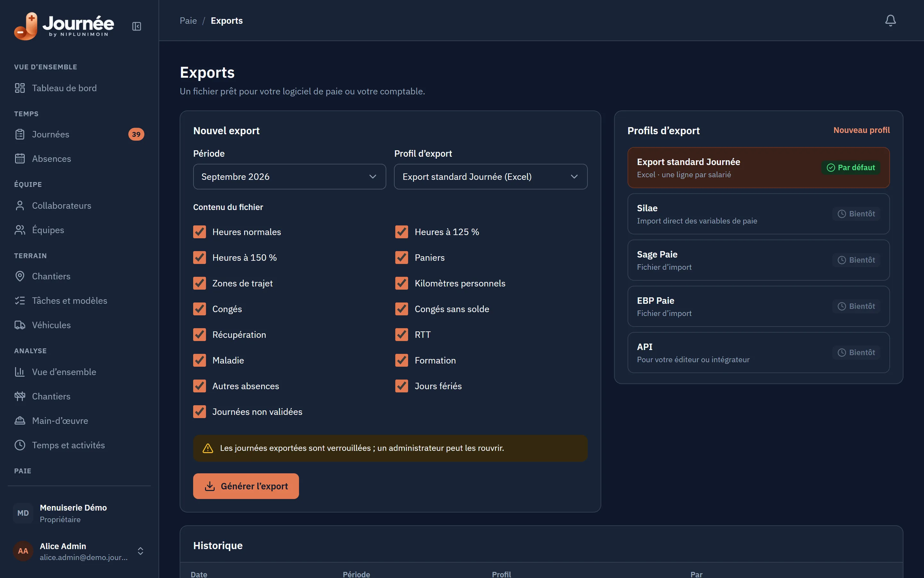Open Tableau de bord menu item
Viewport: 924px width, 578px height.
[x=79, y=88]
